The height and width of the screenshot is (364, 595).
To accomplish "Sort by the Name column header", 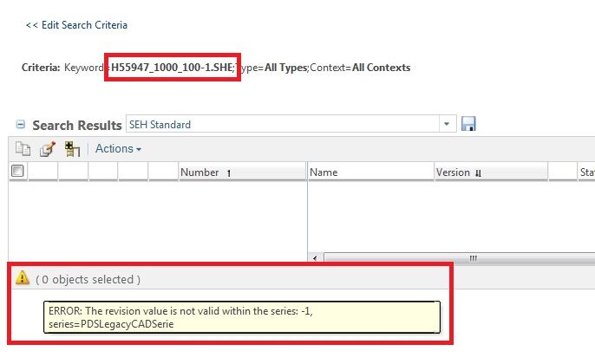I will 370,172.
